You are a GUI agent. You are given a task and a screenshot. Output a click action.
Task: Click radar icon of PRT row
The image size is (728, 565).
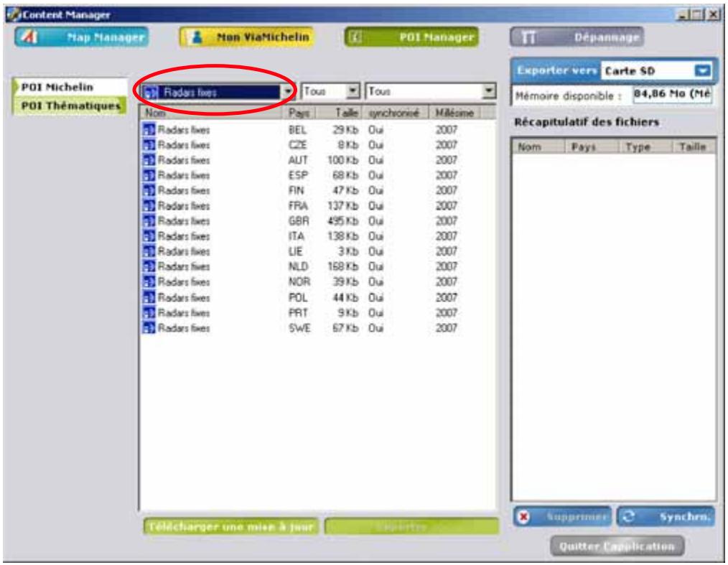[149, 312]
